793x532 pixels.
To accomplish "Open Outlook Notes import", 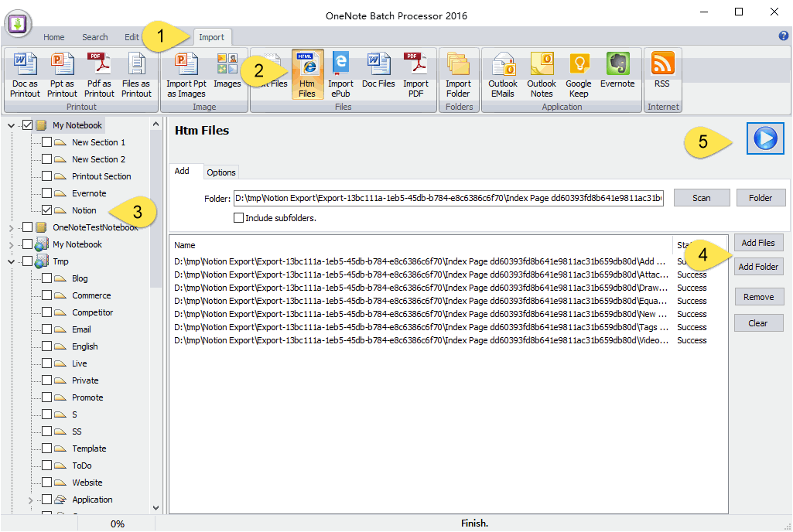I will 542,75.
